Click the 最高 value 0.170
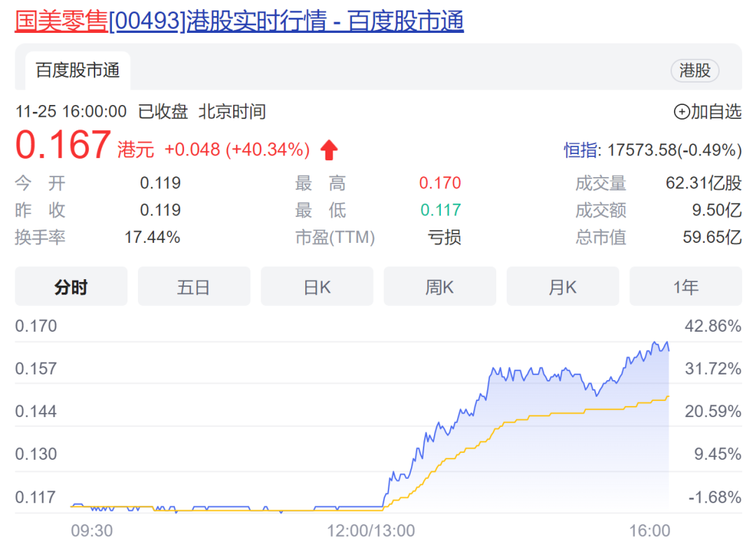 tap(440, 183)
